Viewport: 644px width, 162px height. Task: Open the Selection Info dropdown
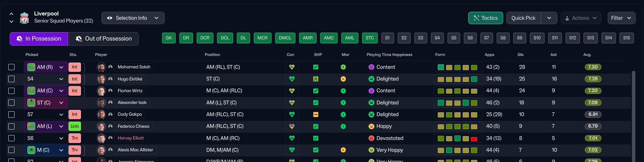[133, 18]
